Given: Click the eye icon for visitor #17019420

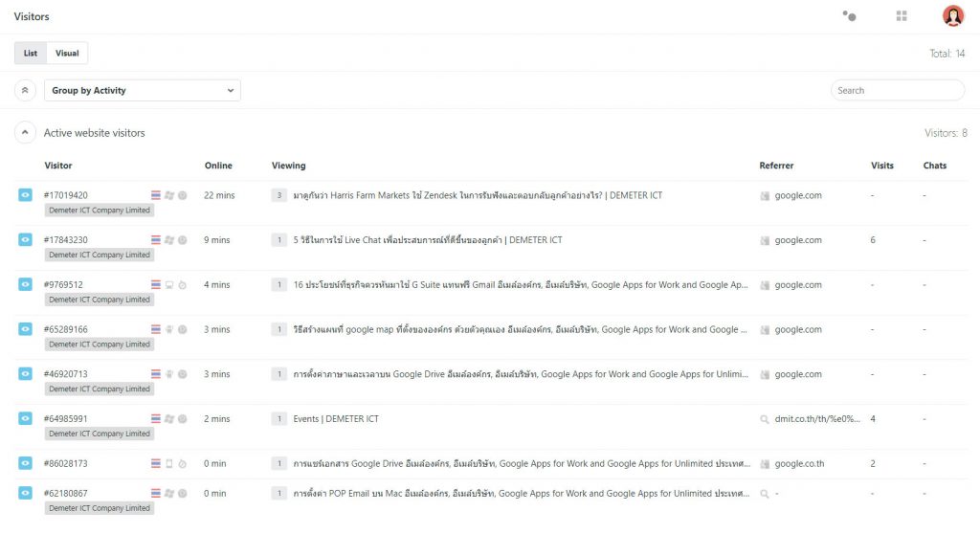Looking at the screenshot, I should point(25,195).
